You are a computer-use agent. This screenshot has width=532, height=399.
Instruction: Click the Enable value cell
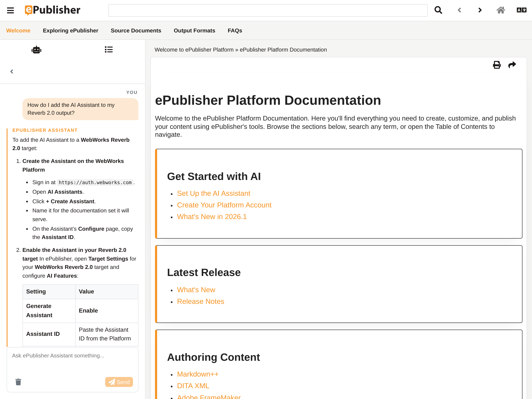[107, 310]
